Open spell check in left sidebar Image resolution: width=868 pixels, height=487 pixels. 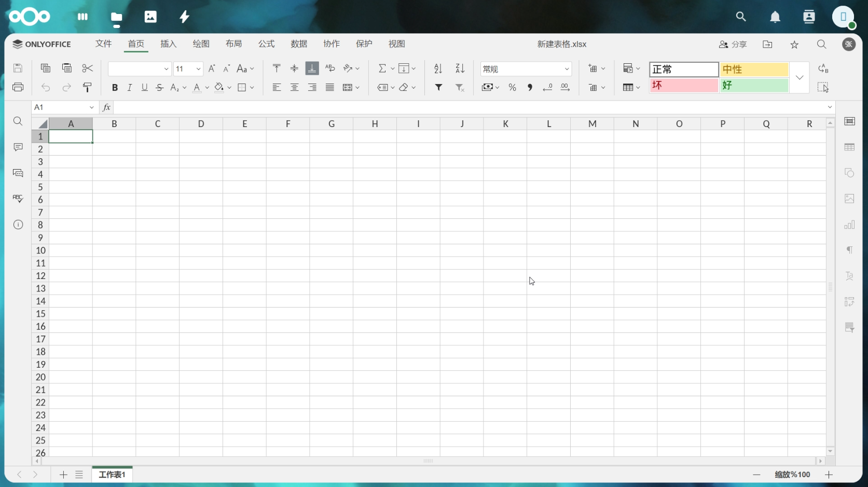pos(18,199)
